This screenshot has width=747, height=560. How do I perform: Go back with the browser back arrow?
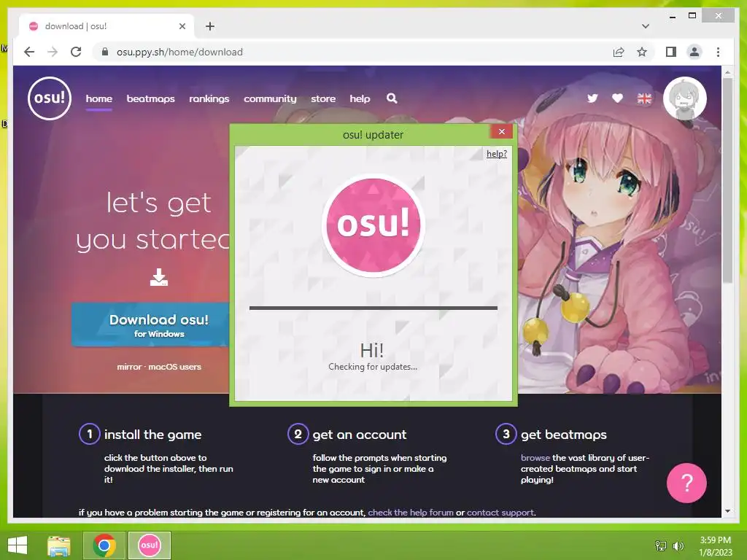pyautogui.click(x=29, y=52)
